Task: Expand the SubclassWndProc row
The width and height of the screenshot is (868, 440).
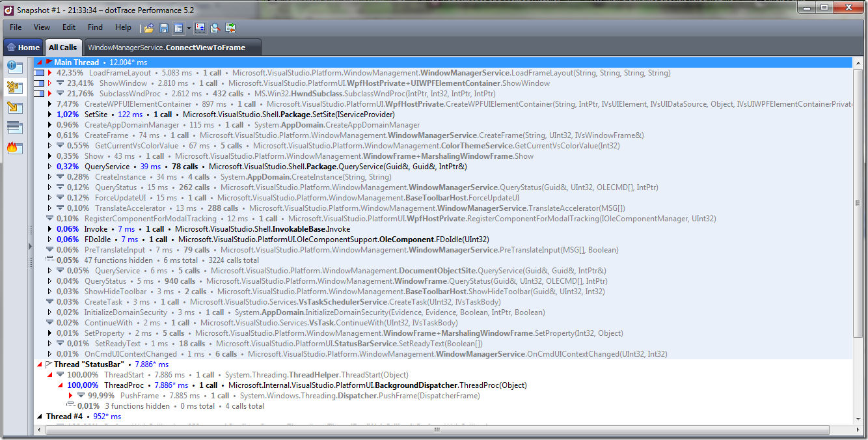Action: [49, 94]
